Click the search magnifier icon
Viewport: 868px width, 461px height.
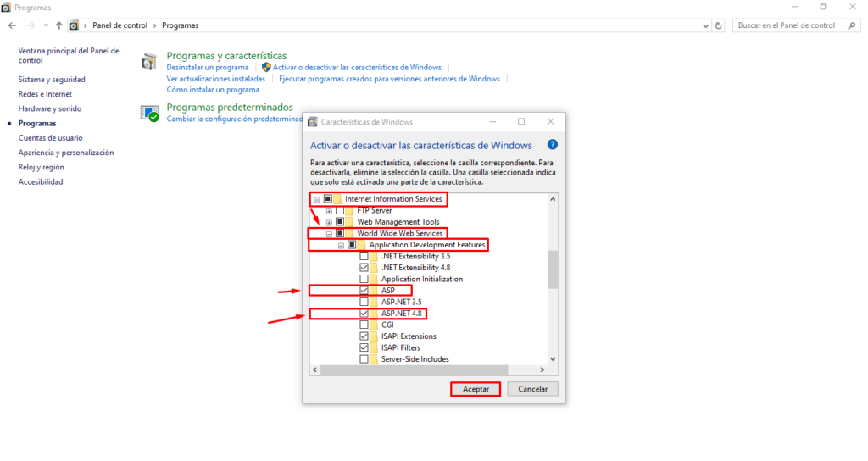[852, 25]
